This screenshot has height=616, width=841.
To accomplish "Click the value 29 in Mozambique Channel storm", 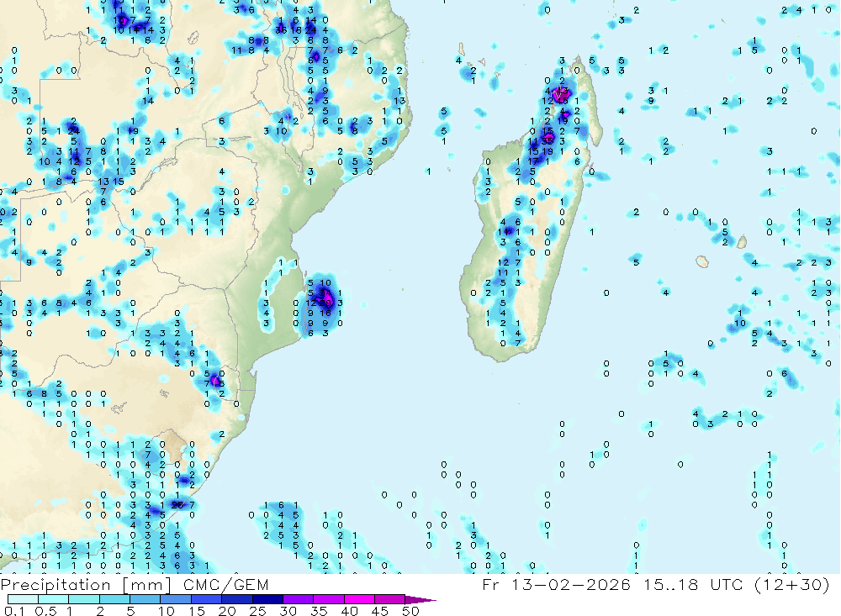I will tap(325, 303).
